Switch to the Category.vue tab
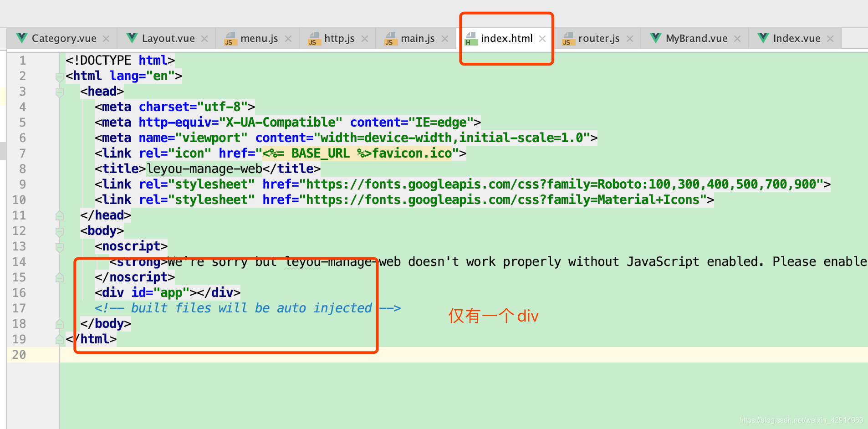868x429 pixels. tap(64, 39)
